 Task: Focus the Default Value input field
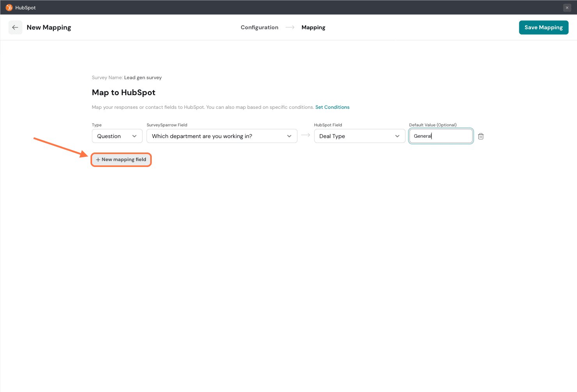(441, 136)
